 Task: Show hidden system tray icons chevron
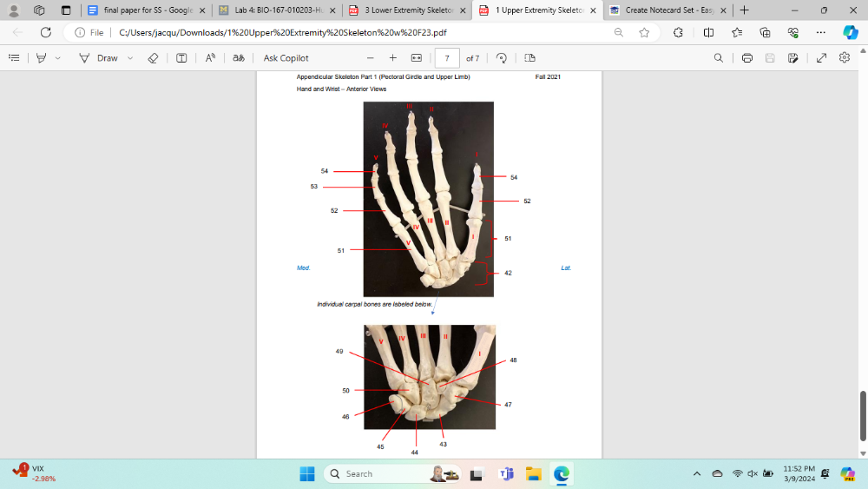pos(696,474)
